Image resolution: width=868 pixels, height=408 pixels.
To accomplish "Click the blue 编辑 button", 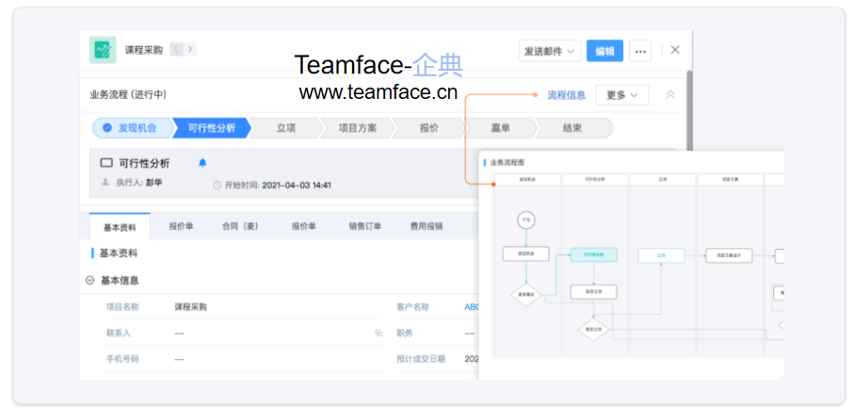I will click(604, 51).
